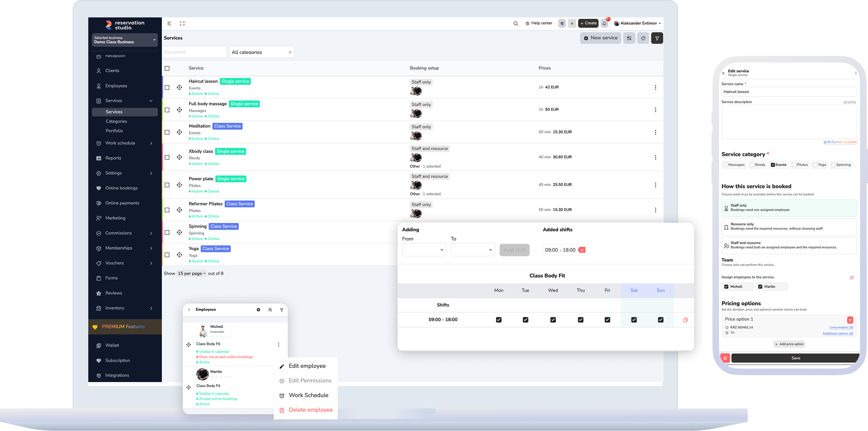Click move handle icon for Yoga row
Screen dimensions: 868x431
click(x=180, y=255)
